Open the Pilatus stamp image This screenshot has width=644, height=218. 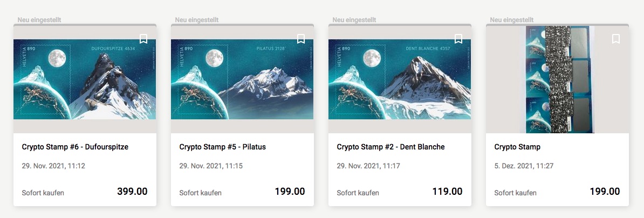pos(242,79)
